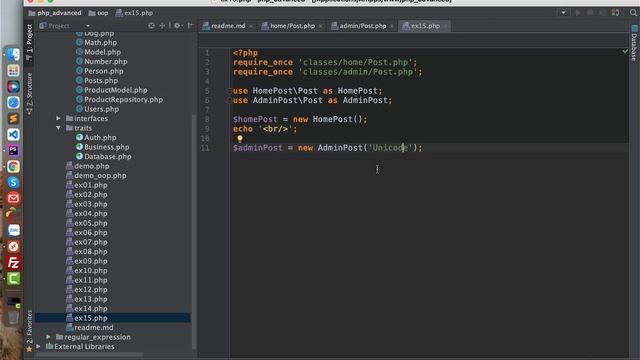Open the Project panel gear settings icon
Viewport: 640px width, 360px height.
click(x=178, y=26)
